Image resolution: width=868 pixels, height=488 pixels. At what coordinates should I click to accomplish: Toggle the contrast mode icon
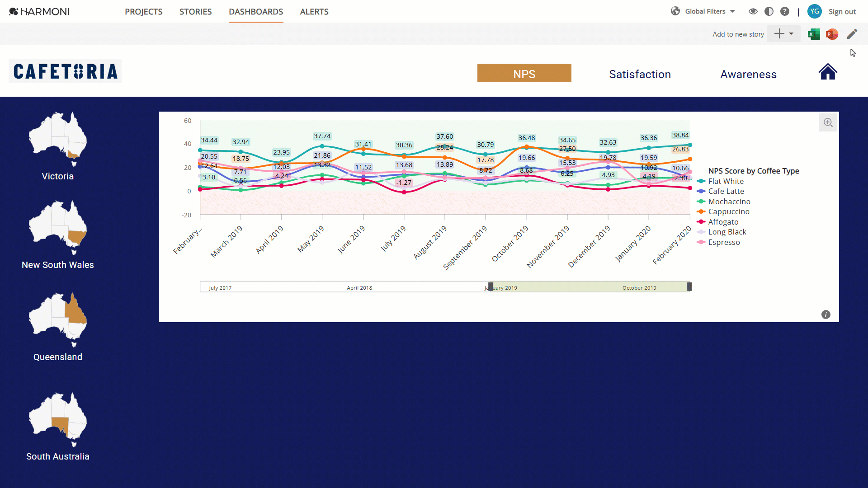(x=769, y=11)
